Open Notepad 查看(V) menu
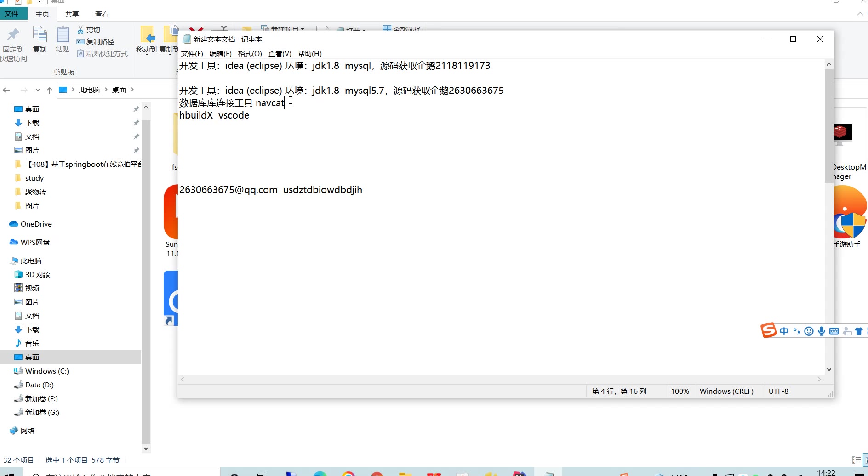The image size is (868, 476). 280,53
